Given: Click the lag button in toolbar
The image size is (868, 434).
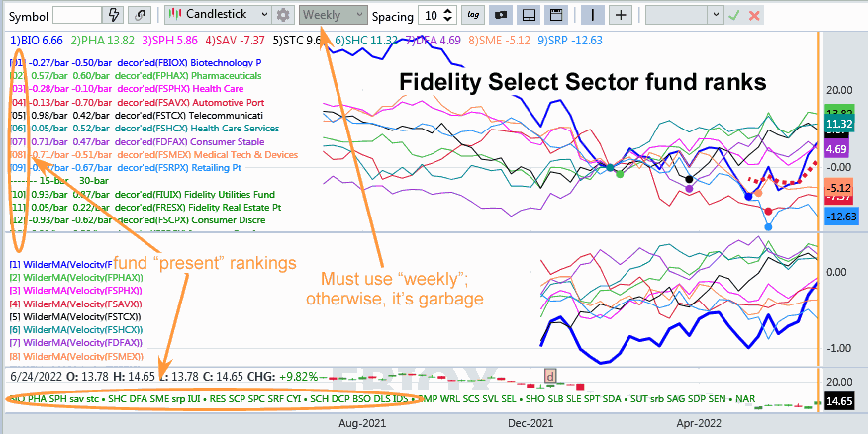Looking at the screenshot, I should click(x=473, y=15).
